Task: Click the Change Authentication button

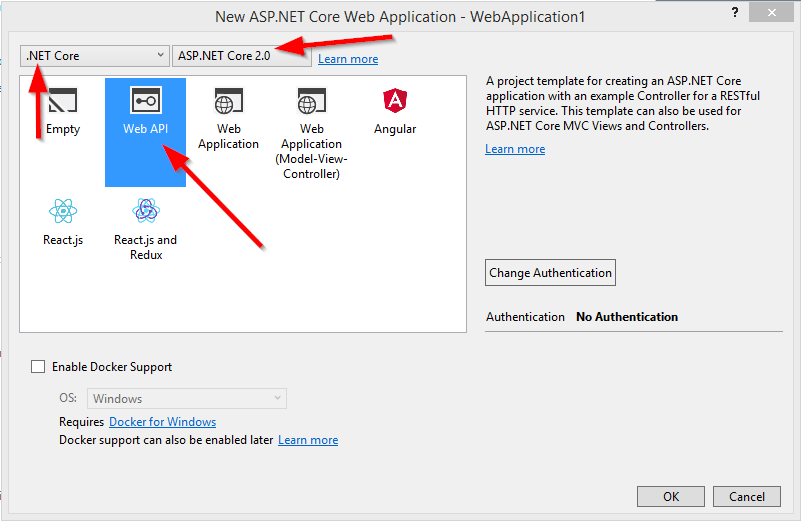Action: point(550,273)
